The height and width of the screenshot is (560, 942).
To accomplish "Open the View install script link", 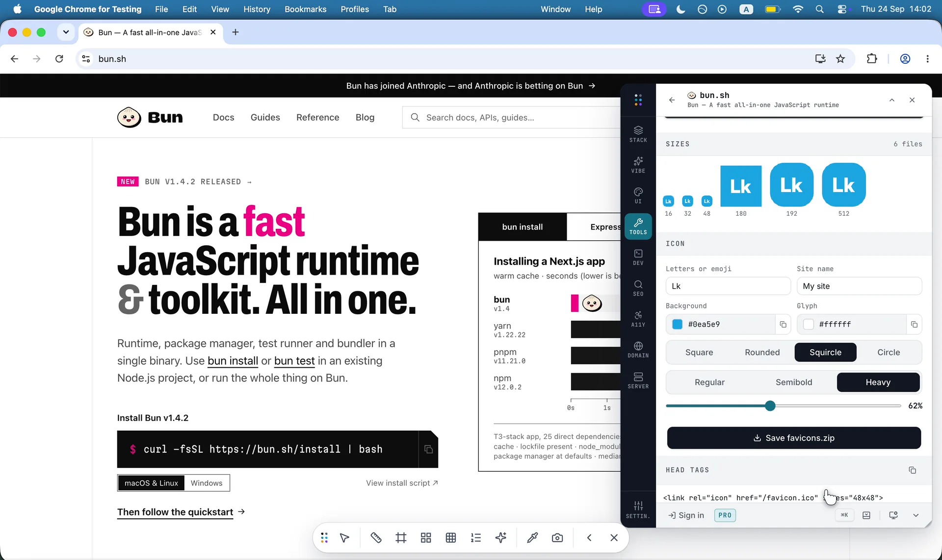I will [402, 483].
